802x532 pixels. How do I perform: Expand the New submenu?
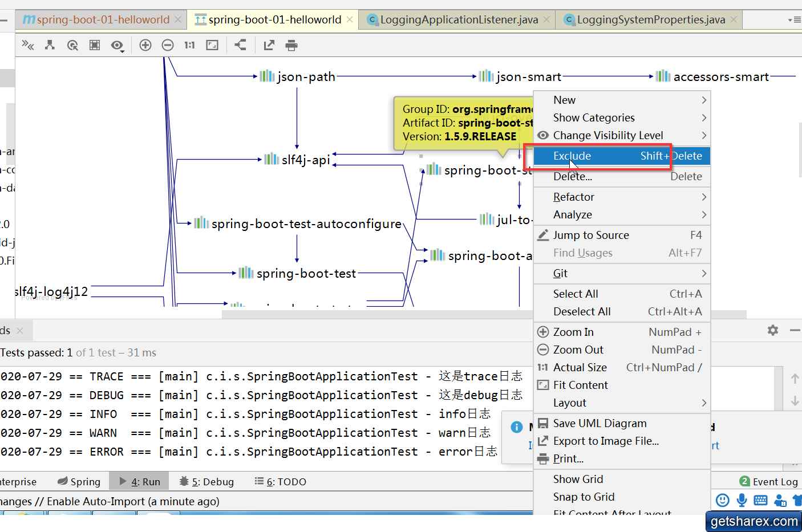[622, 100]
